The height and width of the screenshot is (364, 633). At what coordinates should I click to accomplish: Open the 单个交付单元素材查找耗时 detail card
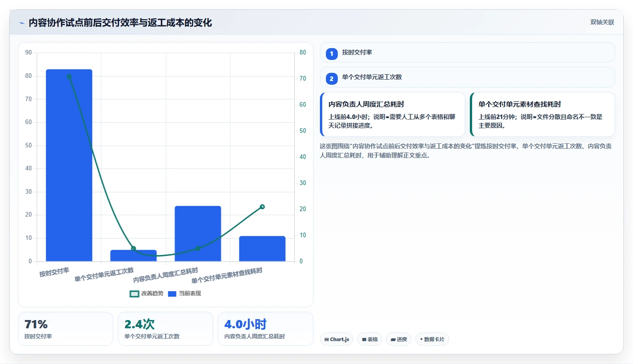click(542, 114)
